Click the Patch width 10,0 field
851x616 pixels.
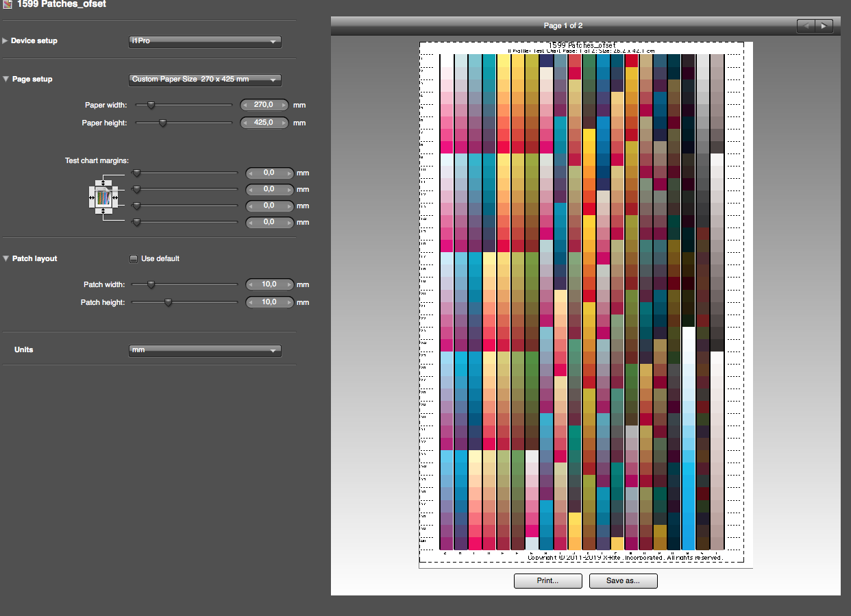270,284
